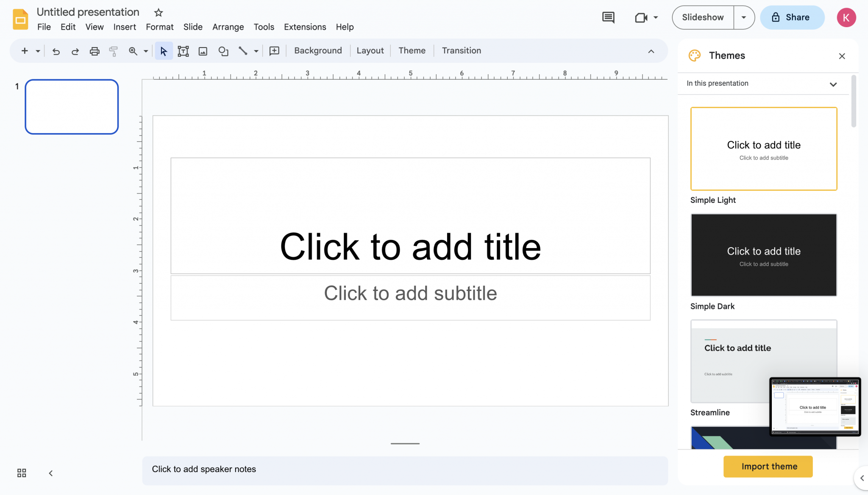Image resolution: width=868 pixels, height=495 pixels.
Task: Click the Paint format tool
Action: click(x=113, y=50)
